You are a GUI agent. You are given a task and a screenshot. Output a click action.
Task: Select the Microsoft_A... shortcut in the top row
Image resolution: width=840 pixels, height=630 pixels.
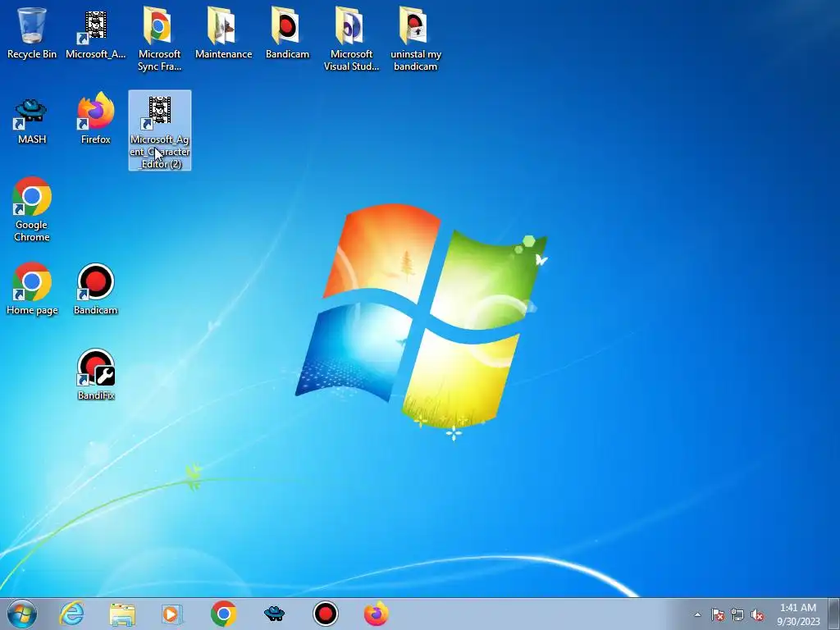coord(95,33)
